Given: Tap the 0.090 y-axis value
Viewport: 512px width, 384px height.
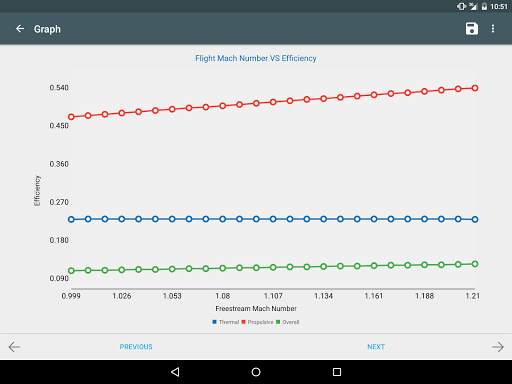Looking at the screenshot, I should pyautogui.click(x=59, y=278).
